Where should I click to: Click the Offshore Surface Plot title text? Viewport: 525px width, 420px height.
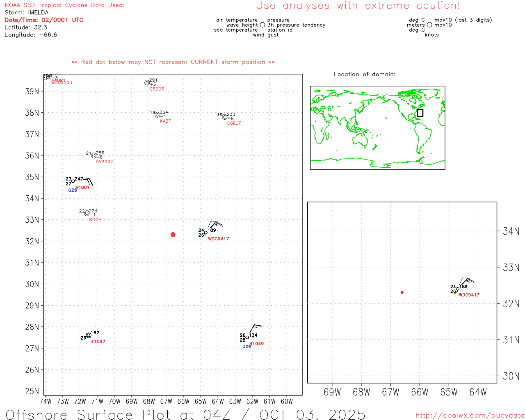pos(185,414)
